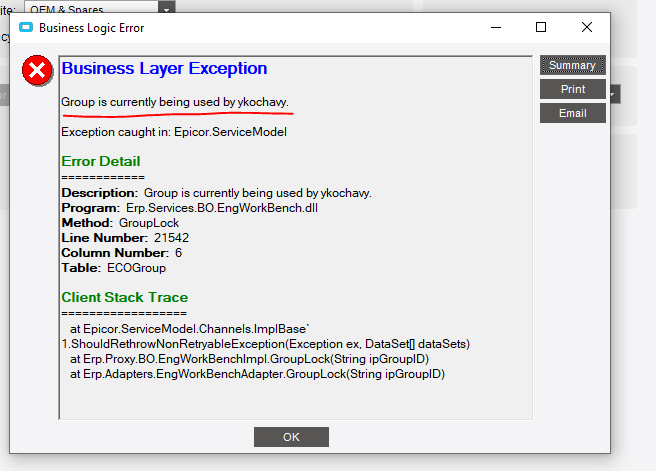Click the red error X icon
Image resolution: width=656 pixels, height=471 pixels.
coord(37,70)
